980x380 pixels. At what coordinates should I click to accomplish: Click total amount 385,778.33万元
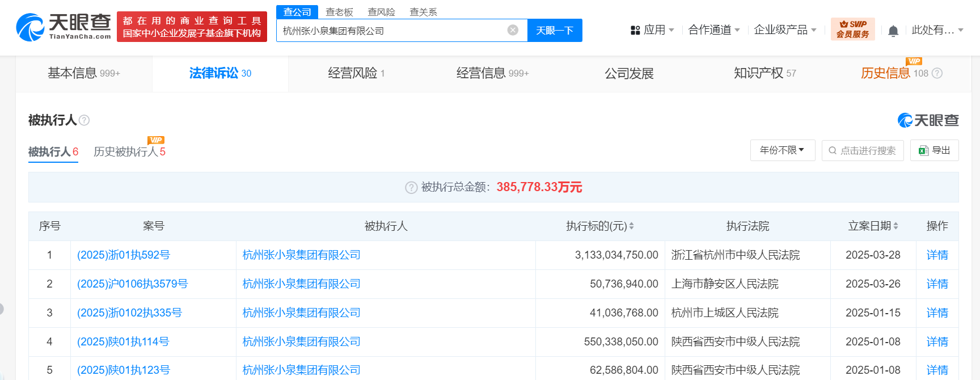click(539, 187)
